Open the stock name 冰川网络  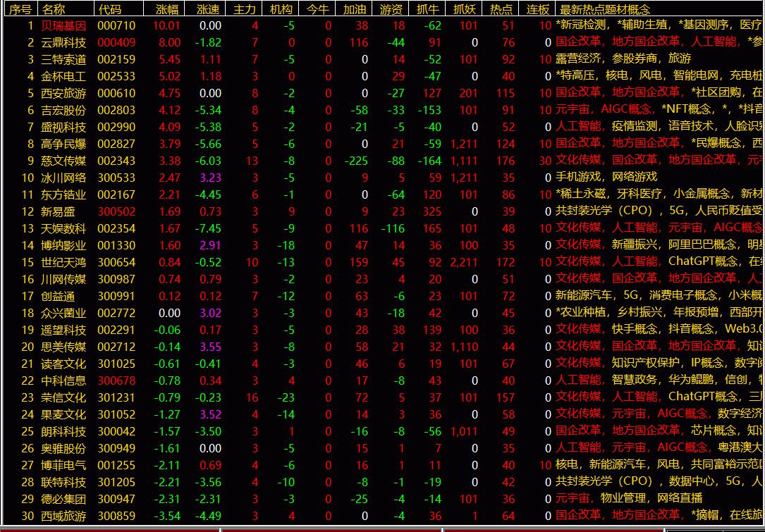[63, 178]
